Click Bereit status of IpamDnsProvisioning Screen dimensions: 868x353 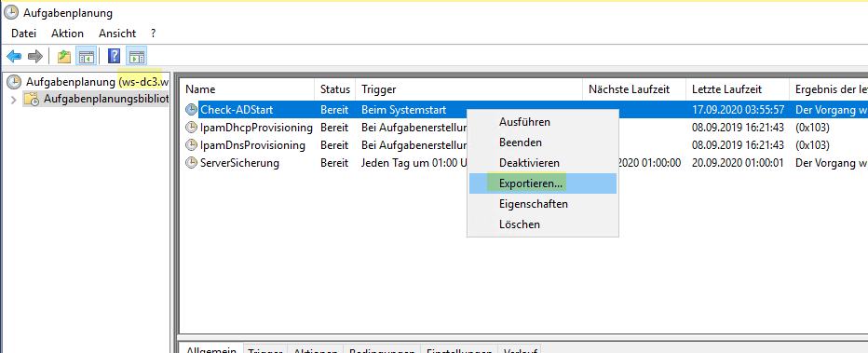pos(334,145)
